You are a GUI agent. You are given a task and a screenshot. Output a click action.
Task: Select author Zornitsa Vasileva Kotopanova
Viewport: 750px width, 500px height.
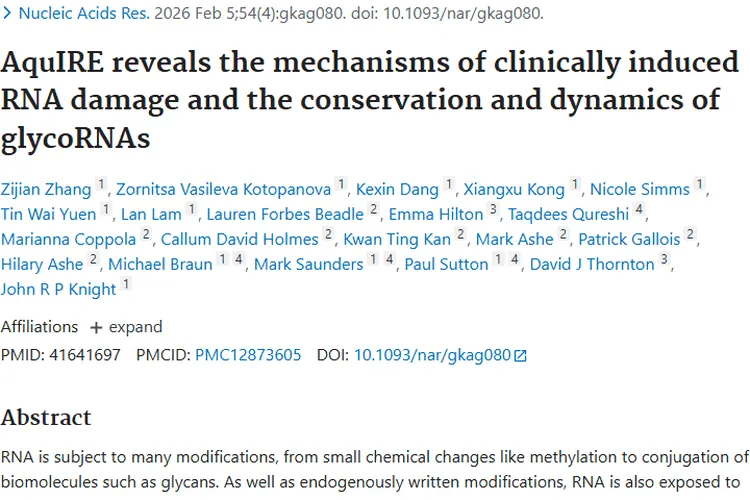tap(224, 189)
